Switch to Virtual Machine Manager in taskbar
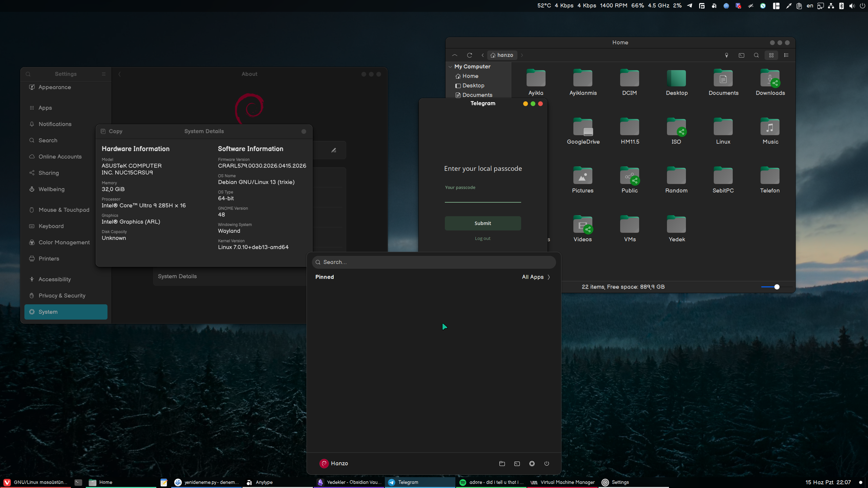 562,482
